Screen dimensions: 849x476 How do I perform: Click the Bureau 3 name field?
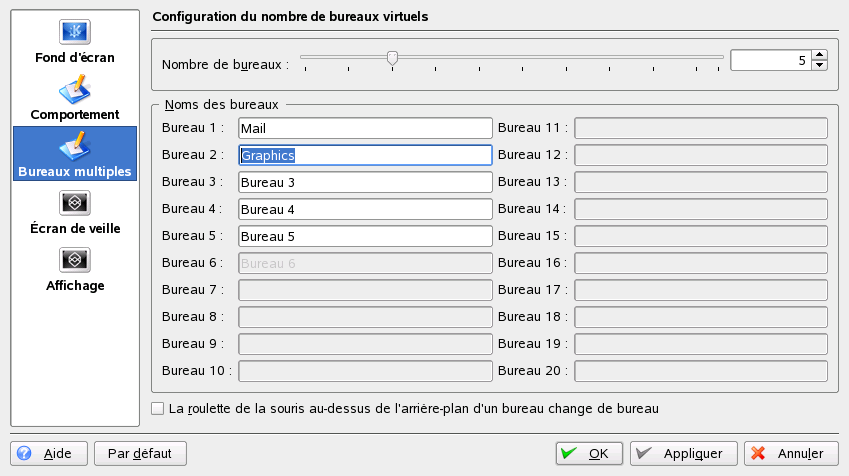[x=365, y=182]
